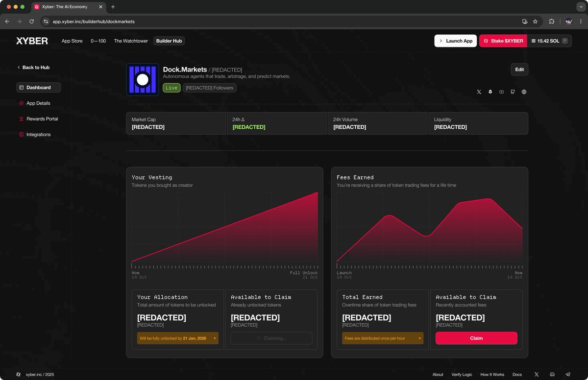The height and width of the screenshot is (380, 588).
Task: Open the Verify Logic footer link
Action: [462, 375]
